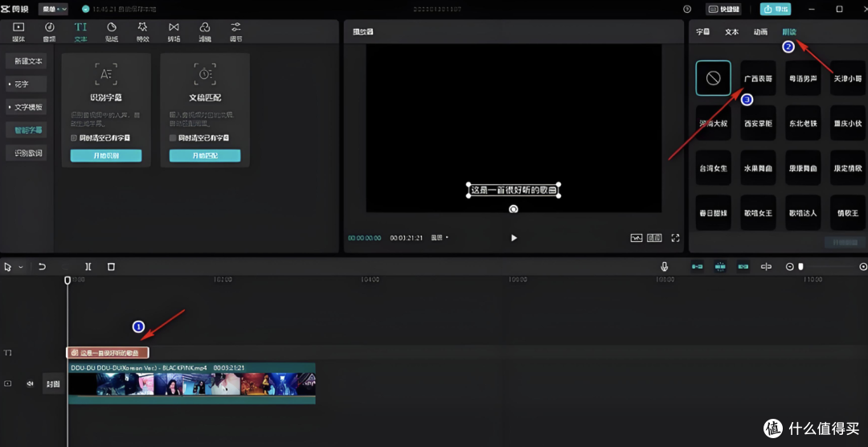Open the 音频 (Audio) tab icon
The image size is (868, 447).
[x=49, y=32]
